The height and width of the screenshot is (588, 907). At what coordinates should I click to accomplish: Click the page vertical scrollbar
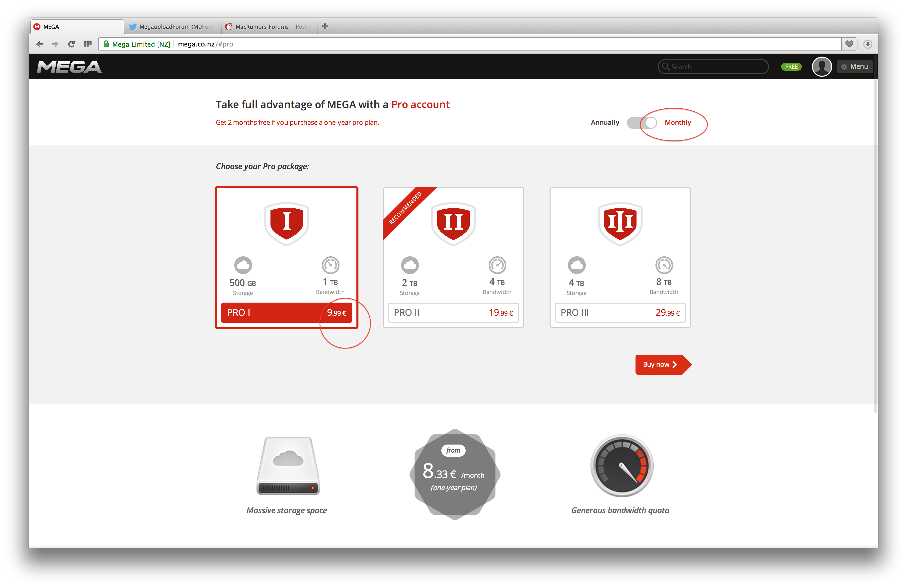[x=875, y=229]
